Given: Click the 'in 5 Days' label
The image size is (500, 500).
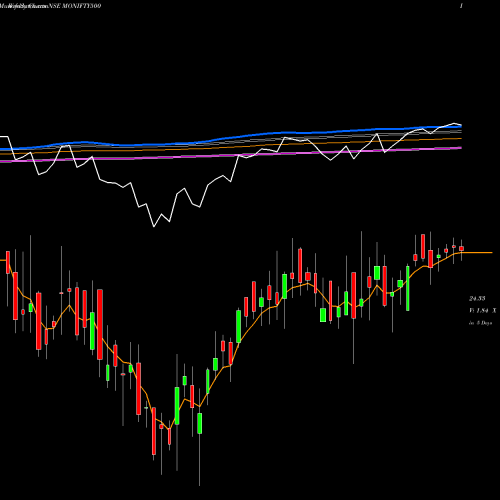Looking at the screenshot, I should click(480, 323).
